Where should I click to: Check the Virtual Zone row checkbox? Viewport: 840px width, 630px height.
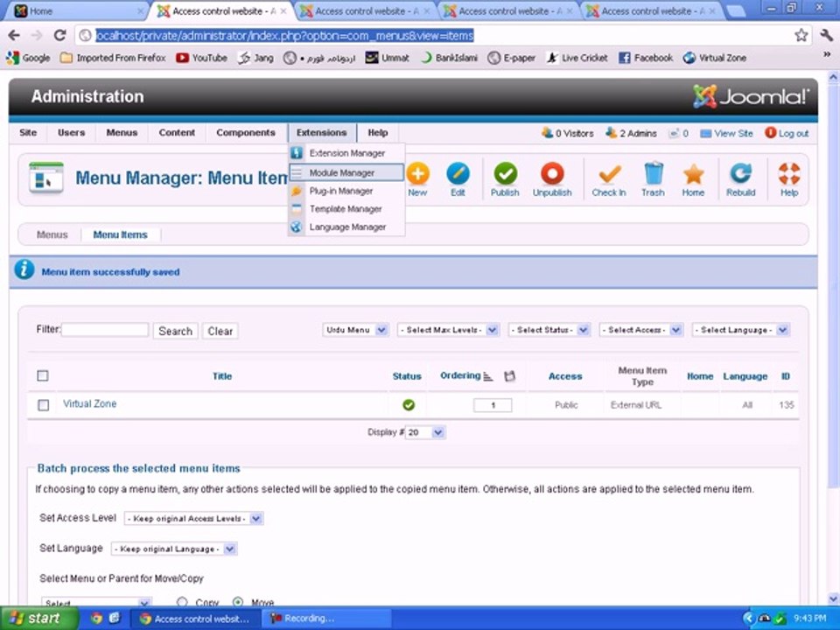44,405
